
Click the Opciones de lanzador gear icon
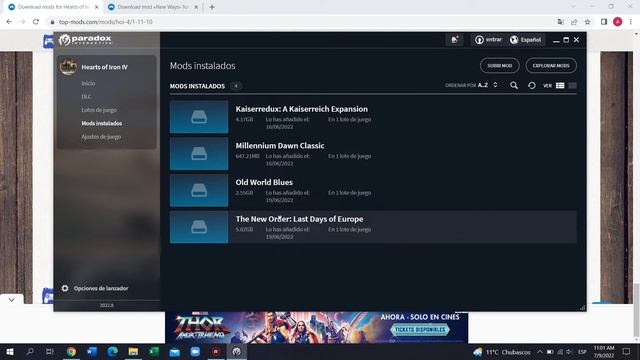65,288
